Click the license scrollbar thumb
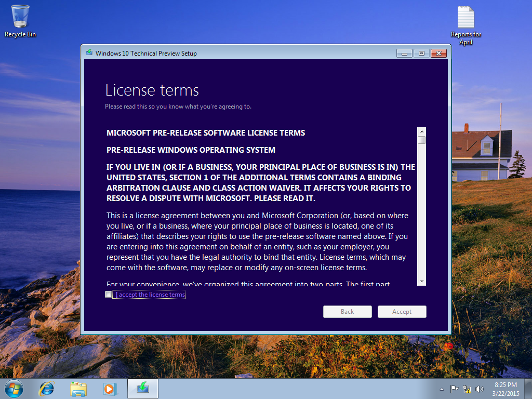Image resolution: width=532 pixels, height=399 pixels. (x=421, y=140)
